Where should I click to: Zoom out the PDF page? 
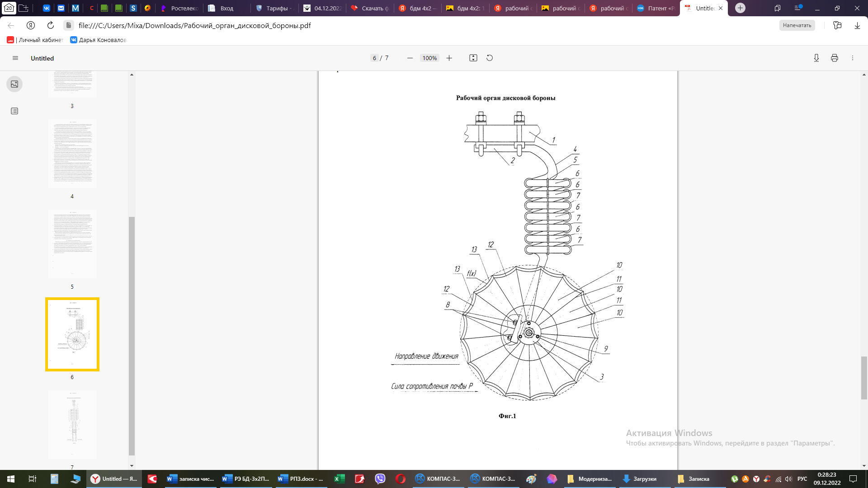pyautogui.click(x=410, y=58)
